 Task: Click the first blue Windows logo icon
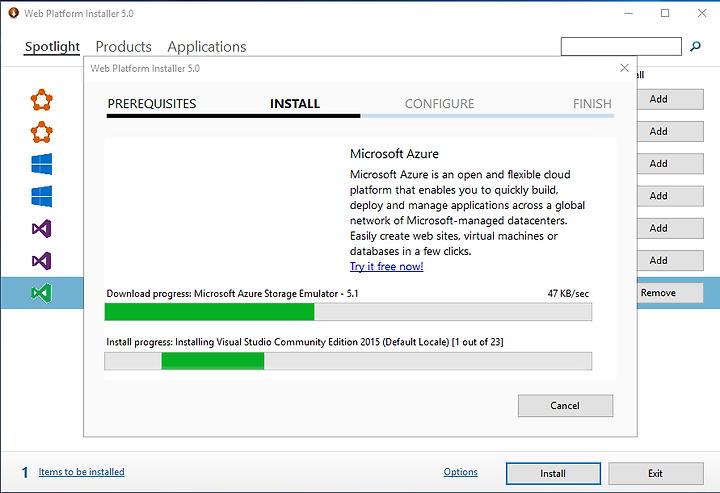42,164
